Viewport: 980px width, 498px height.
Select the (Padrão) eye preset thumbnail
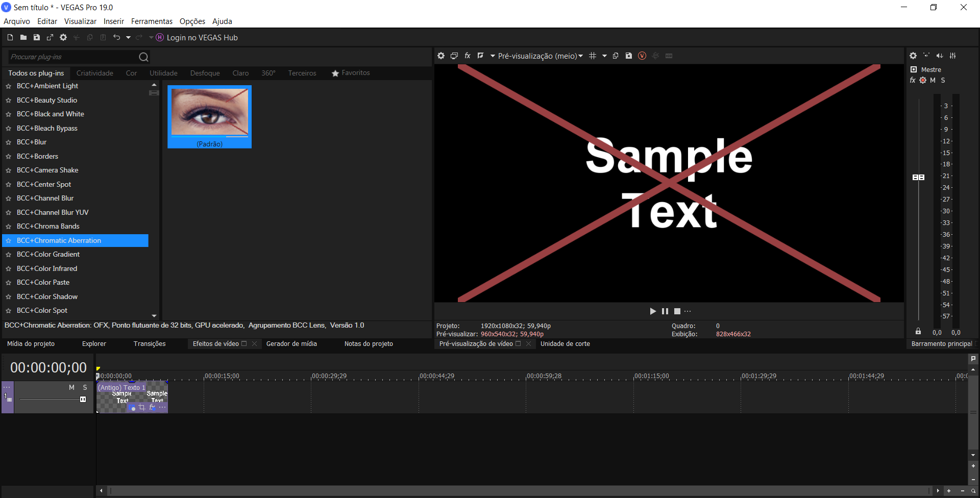[209, 117]
